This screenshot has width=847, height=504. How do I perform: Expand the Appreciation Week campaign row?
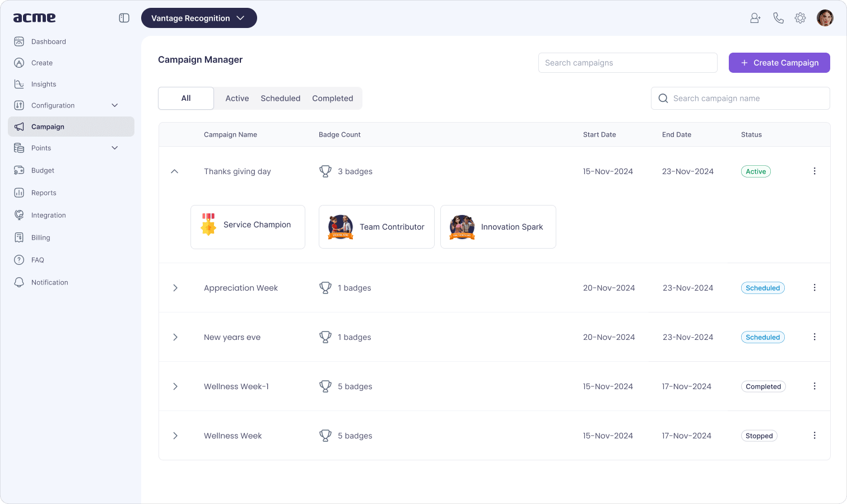(175, 288)
